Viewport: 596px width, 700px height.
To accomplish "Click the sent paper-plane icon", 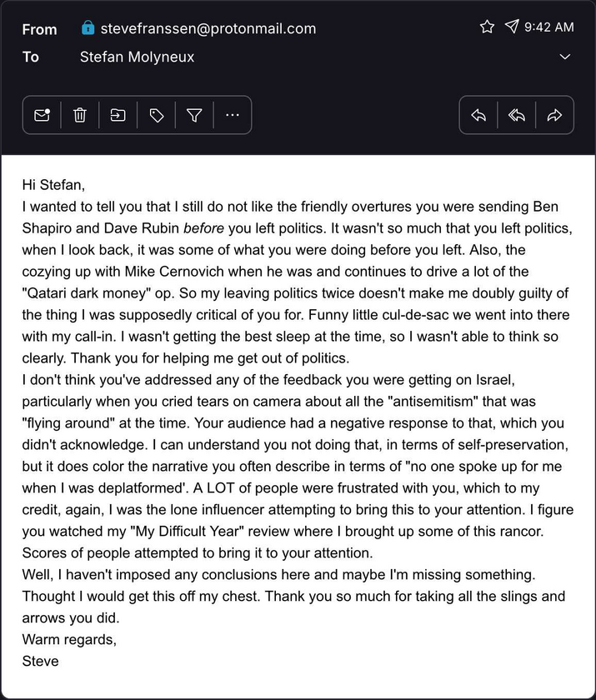I will [x=512, y=27].
